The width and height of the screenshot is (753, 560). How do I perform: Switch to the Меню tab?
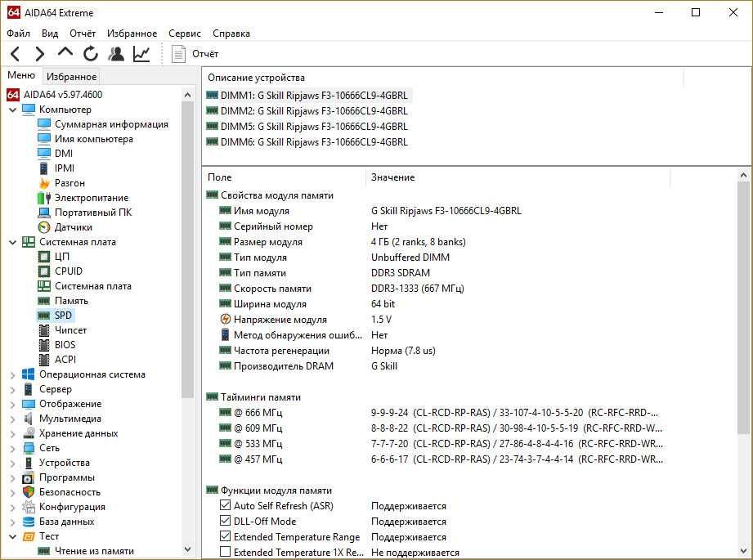coord(21,75)
